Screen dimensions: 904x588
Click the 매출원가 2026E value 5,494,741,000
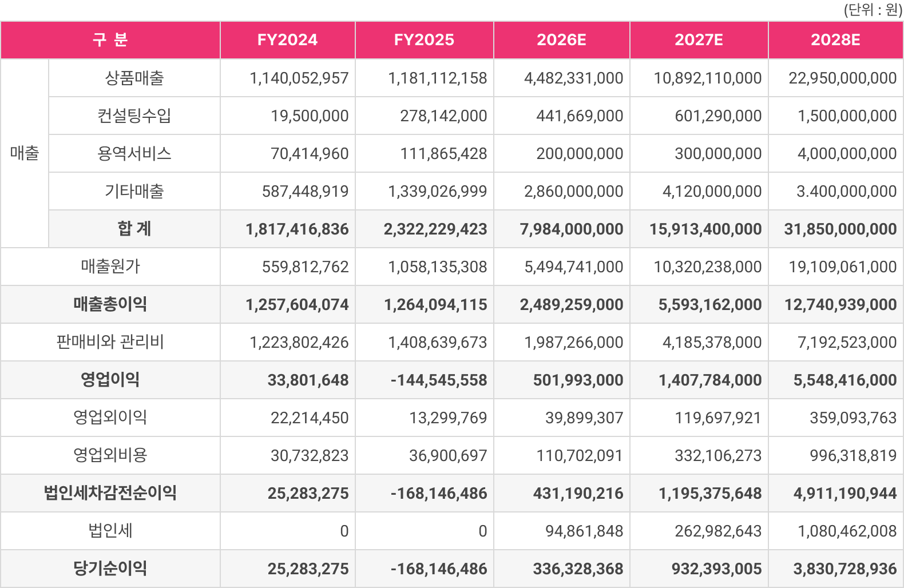tap(573, 267)
